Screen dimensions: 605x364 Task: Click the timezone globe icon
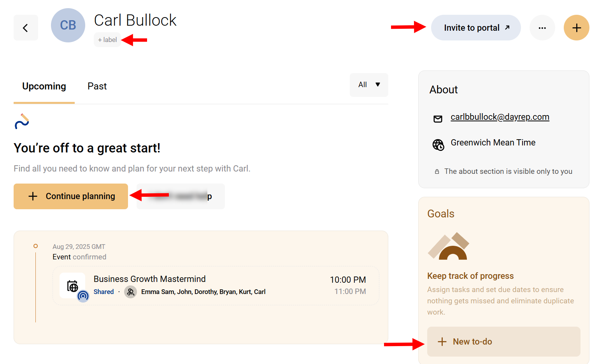438,145
